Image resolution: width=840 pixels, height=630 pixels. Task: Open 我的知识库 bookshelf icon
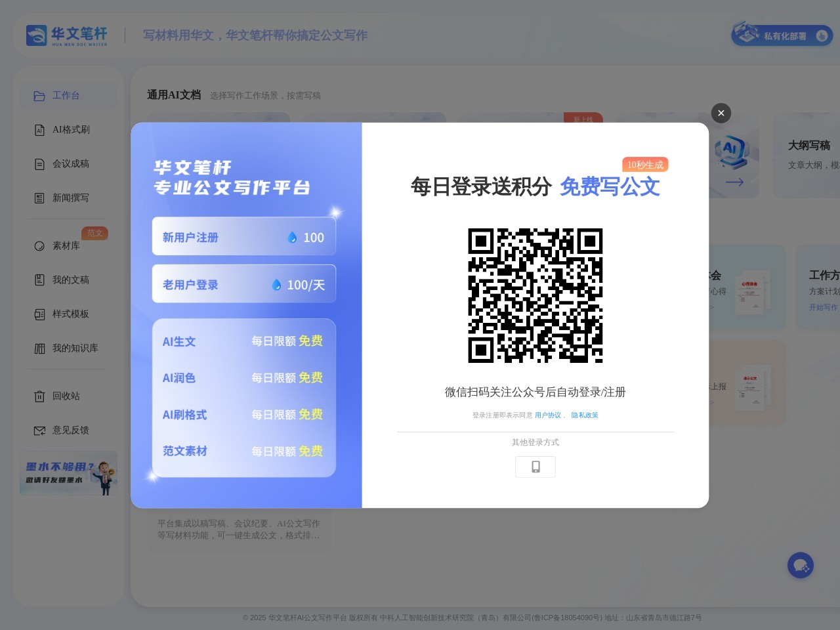tap(39, 348)
